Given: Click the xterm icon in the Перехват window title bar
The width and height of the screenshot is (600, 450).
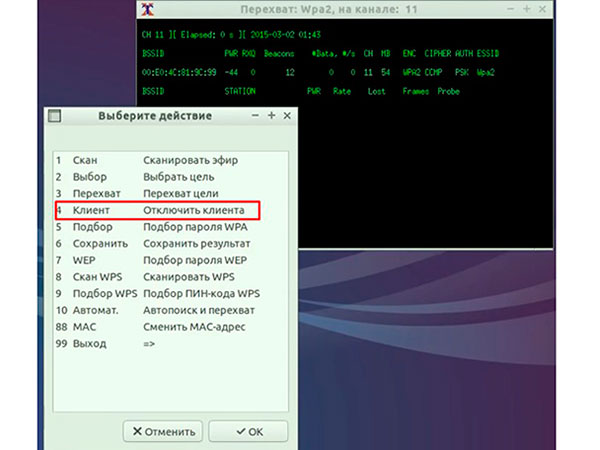Looking at the screenshot, I should 148,10.
